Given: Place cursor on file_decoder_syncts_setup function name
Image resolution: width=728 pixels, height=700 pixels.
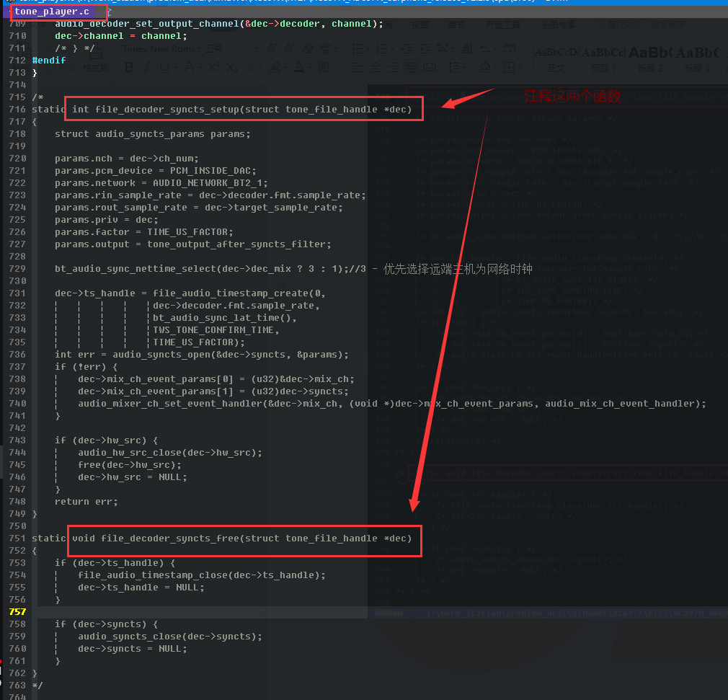Looking at the screenshot, I should pyautogui.click(x=167, y=110).
